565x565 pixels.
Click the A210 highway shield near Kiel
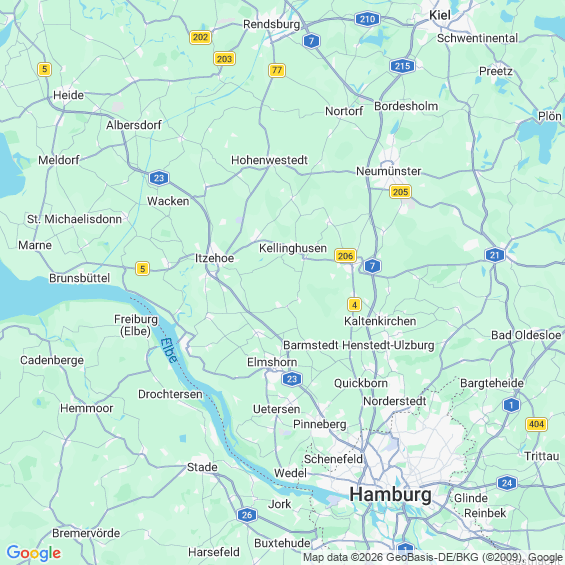pyautogui.click(x=367, y=19)
